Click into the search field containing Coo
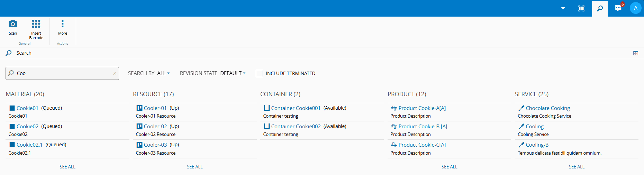Viewport: 644px width, 175px height. [x=62, y=73]
